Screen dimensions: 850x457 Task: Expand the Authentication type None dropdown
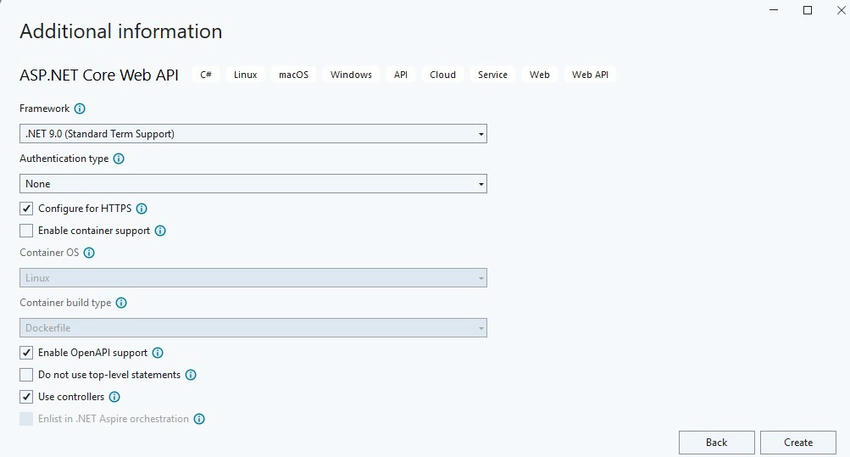[253, 184]
